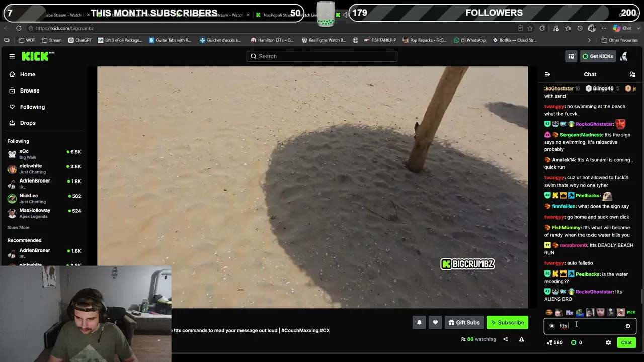
Task: Expand Following list with Show More
Action: click(x=18, y=228)
